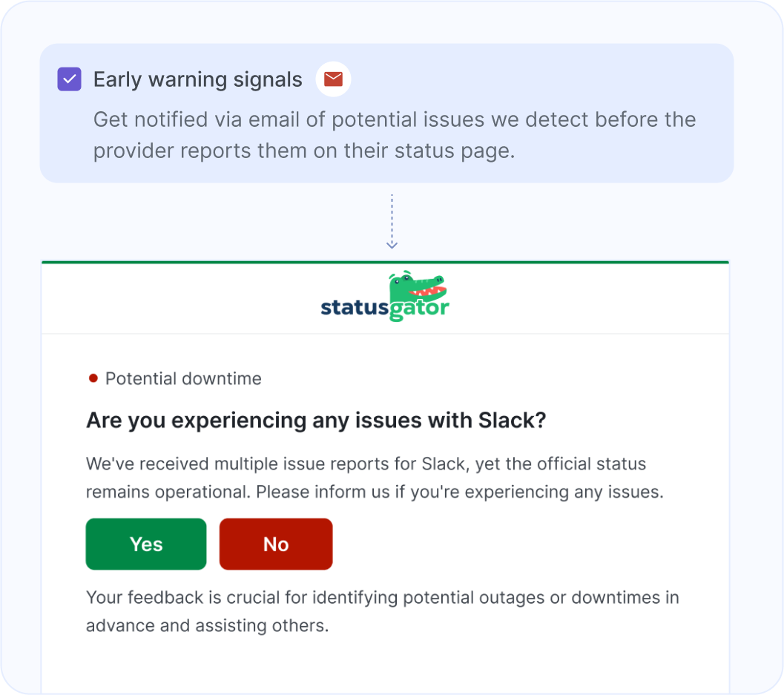The width and height of the screenshot is (784, 695).
Task: Click the Yes button to report issues
Action: coord(145,544)
